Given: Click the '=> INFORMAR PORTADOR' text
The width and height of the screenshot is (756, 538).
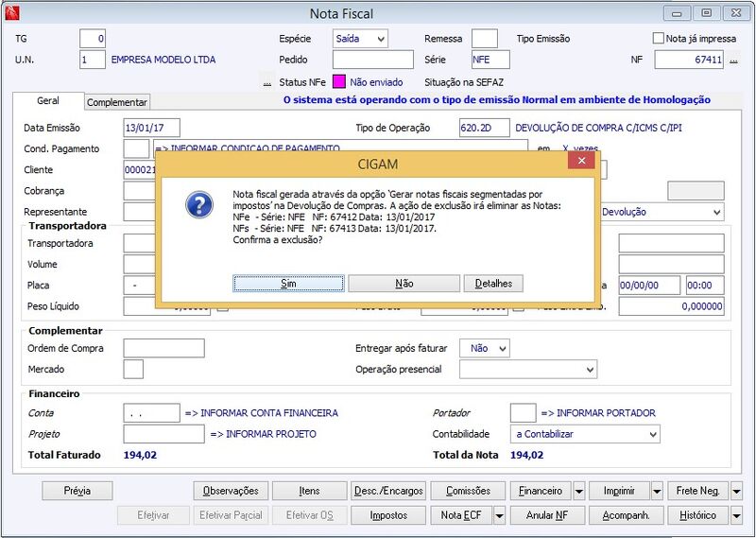Looking at the screenshot, I should (x=598, y=413).
